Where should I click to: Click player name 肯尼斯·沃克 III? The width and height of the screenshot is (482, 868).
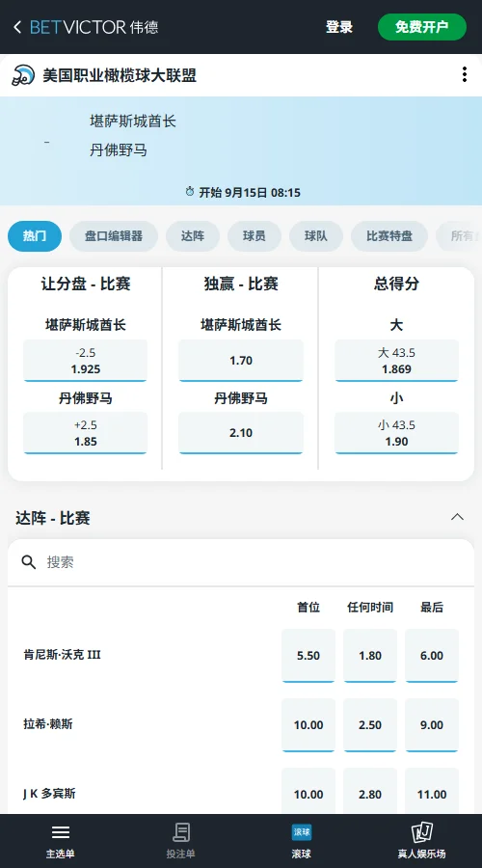tap(62, 655)
